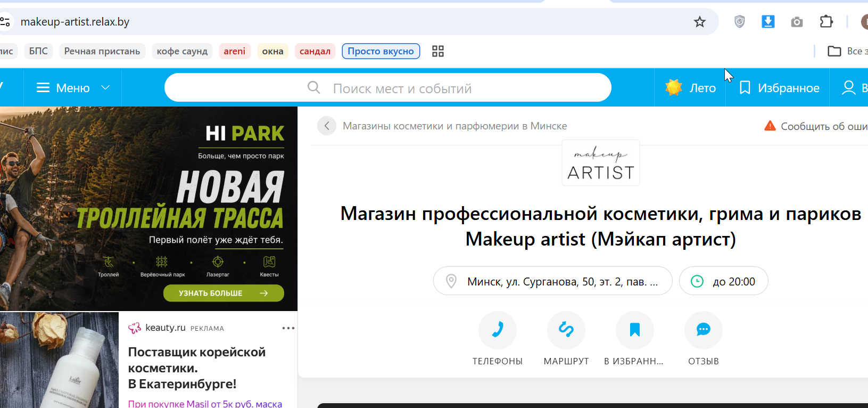This screenshot has width=868, height=408.
Task: Click the warning triangle icon
Action: click(x=770, y=126)
